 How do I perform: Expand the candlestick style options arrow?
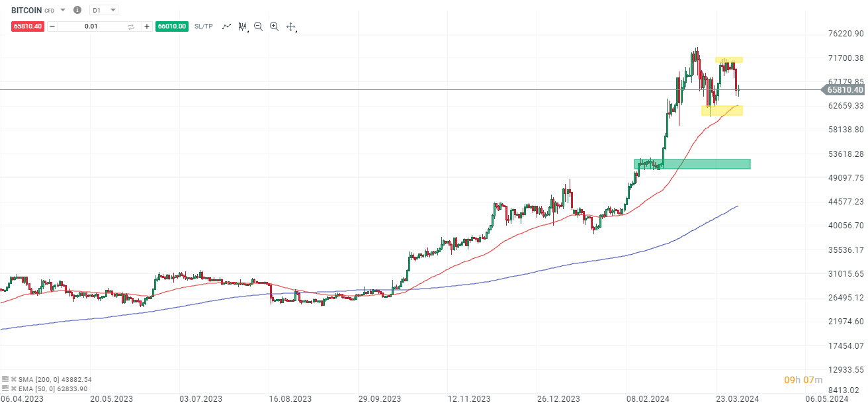247,30
